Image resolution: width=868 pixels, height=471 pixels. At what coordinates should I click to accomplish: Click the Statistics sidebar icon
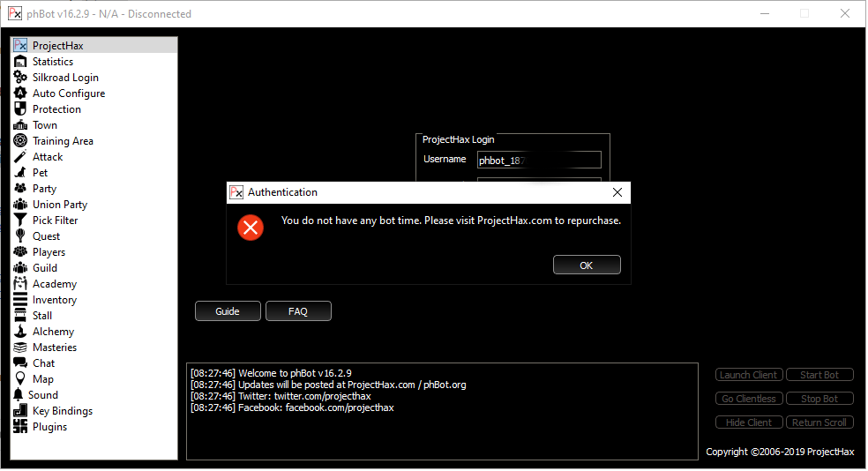(20, 62)
